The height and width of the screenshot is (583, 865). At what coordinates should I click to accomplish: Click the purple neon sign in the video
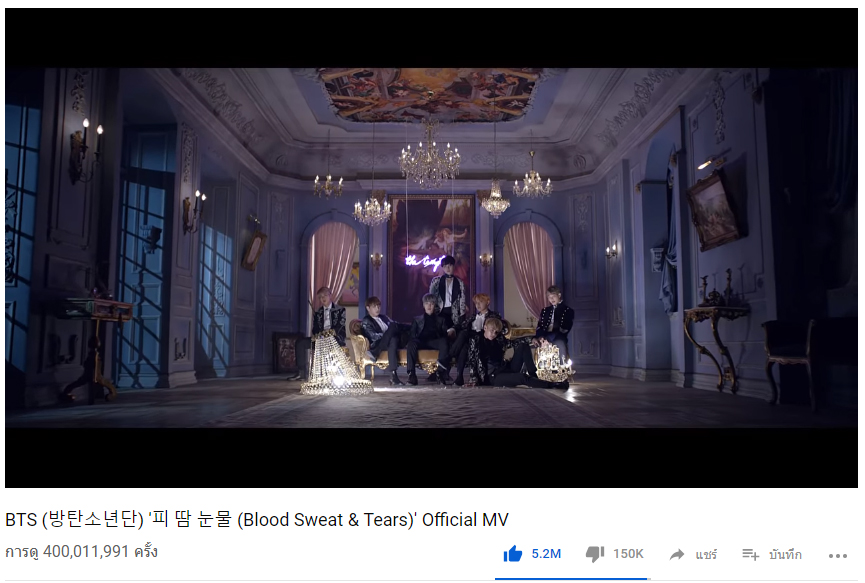pos(424,261)
